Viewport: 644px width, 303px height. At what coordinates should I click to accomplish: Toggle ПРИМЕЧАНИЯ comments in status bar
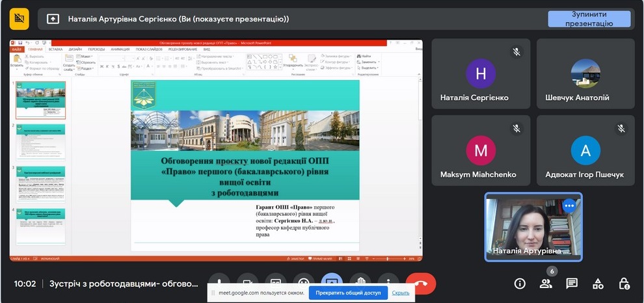point(320,259)
